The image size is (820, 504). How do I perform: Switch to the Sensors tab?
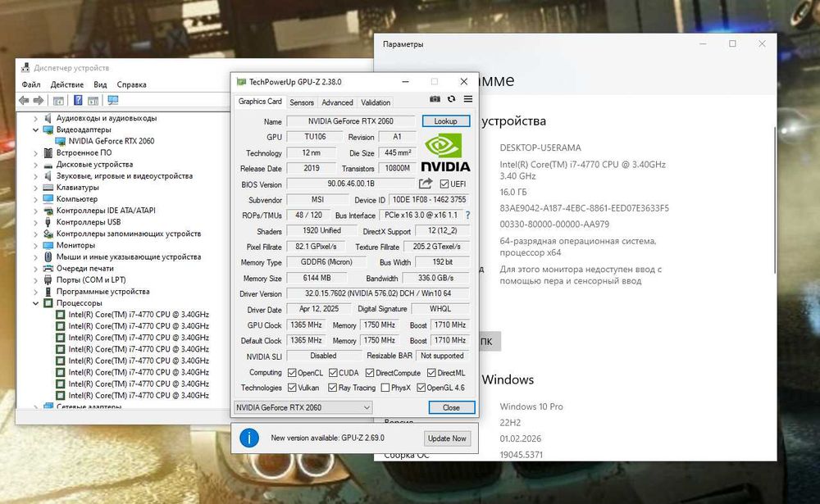pos(302,102)
